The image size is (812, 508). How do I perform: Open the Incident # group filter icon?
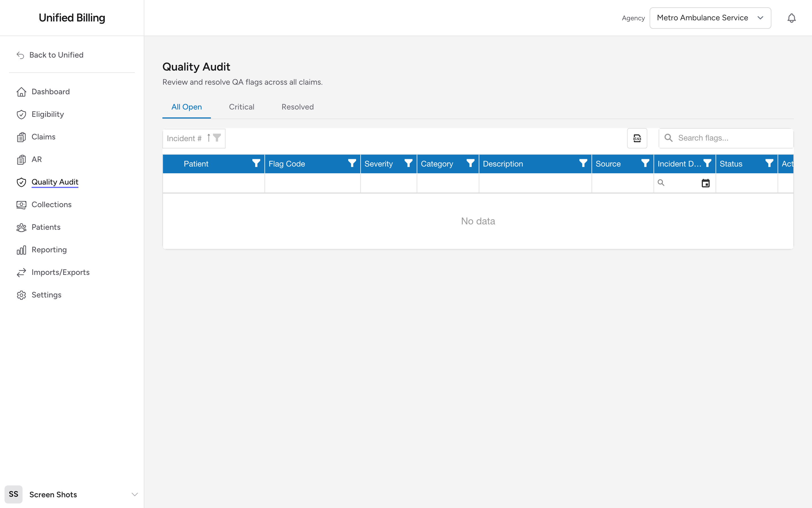[217, 138]
